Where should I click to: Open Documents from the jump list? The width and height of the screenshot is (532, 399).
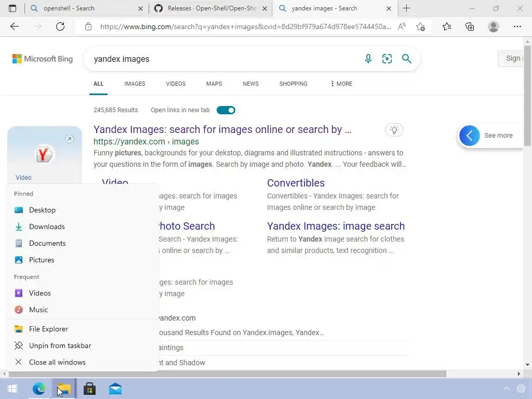82,243
